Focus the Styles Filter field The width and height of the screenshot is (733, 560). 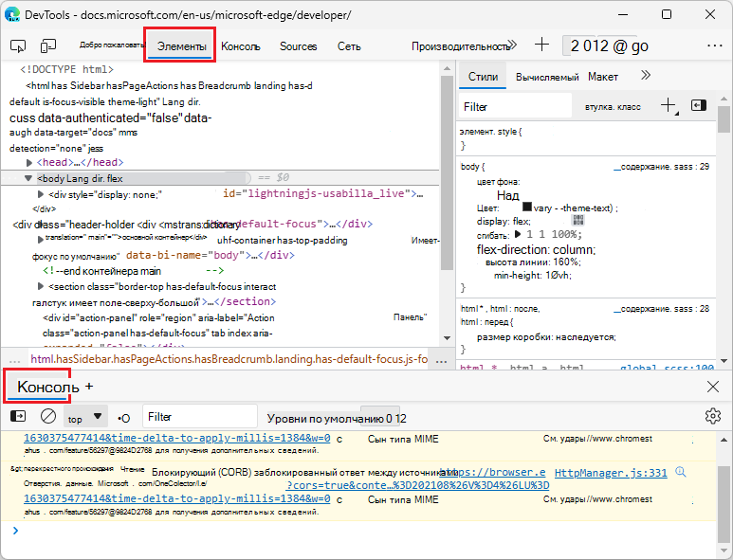point(515,107)
